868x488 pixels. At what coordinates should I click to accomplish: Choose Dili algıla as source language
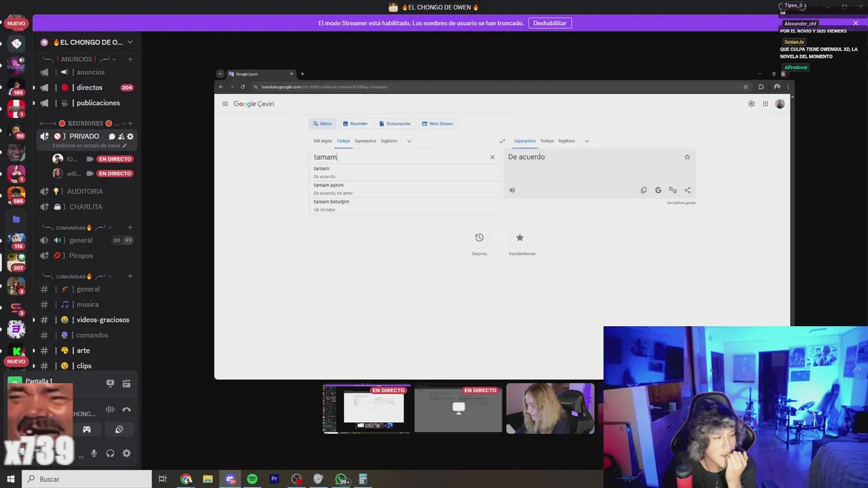pos(323,141)
